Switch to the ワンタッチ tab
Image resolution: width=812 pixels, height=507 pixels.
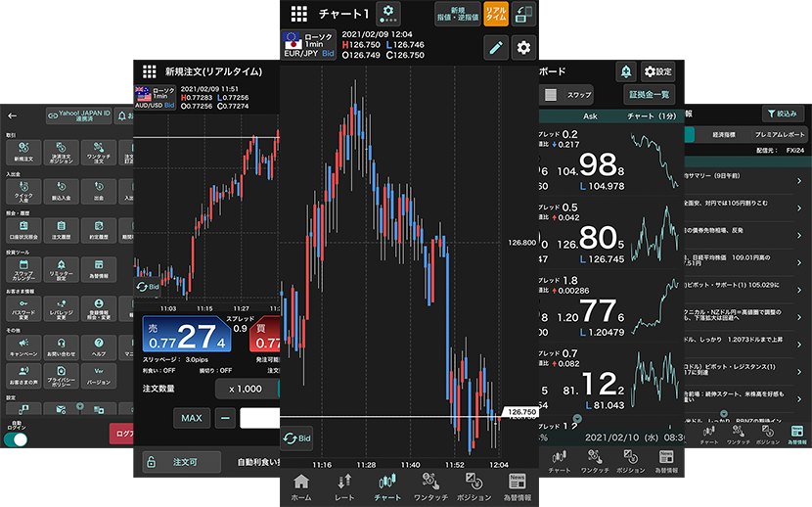coord(430,485)
